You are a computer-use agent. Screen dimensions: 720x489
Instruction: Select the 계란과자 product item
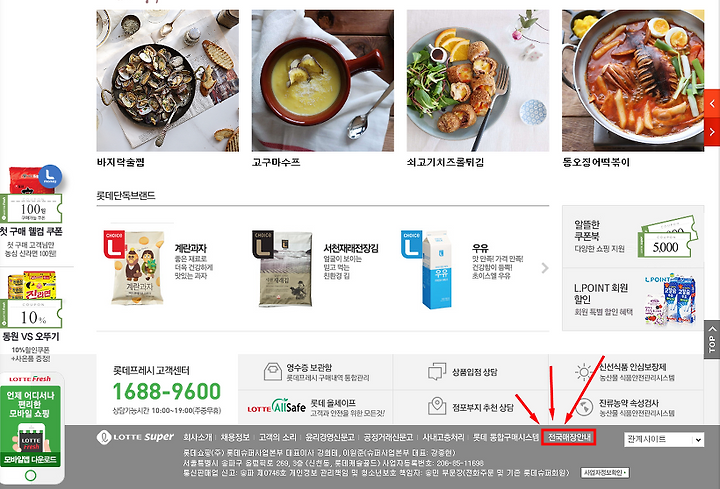pos(158,268)
